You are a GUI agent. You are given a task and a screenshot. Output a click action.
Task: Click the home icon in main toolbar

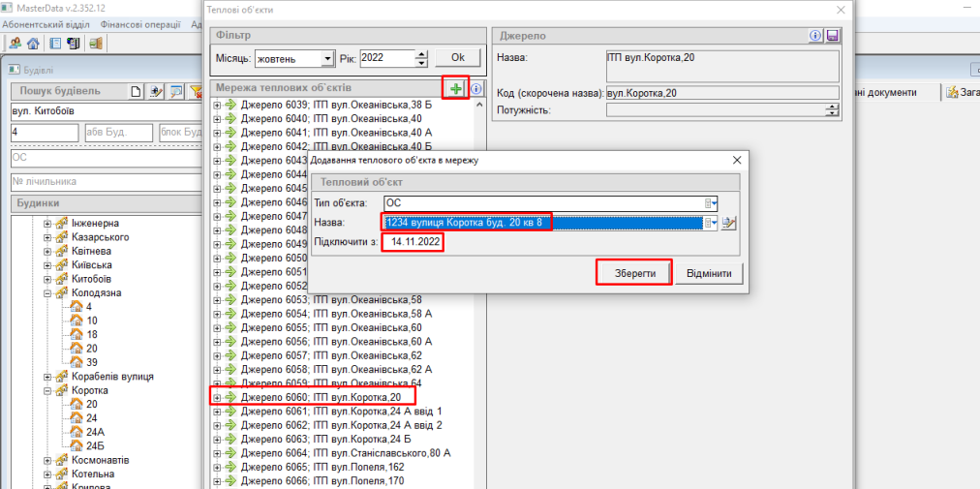click(33, 43)
